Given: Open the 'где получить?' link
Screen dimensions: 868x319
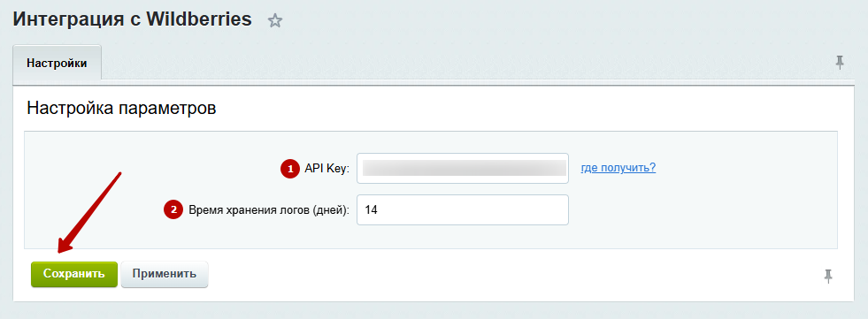Looking at the screenshot, I should click(618, 168).
